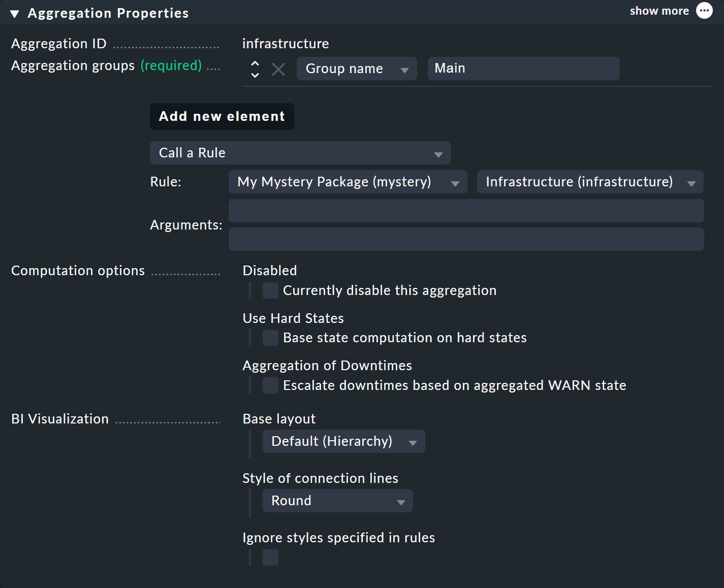This screenshot has width=724, height=588.
Task: Open the My Mystery Package dropdown
Action: 348,182
